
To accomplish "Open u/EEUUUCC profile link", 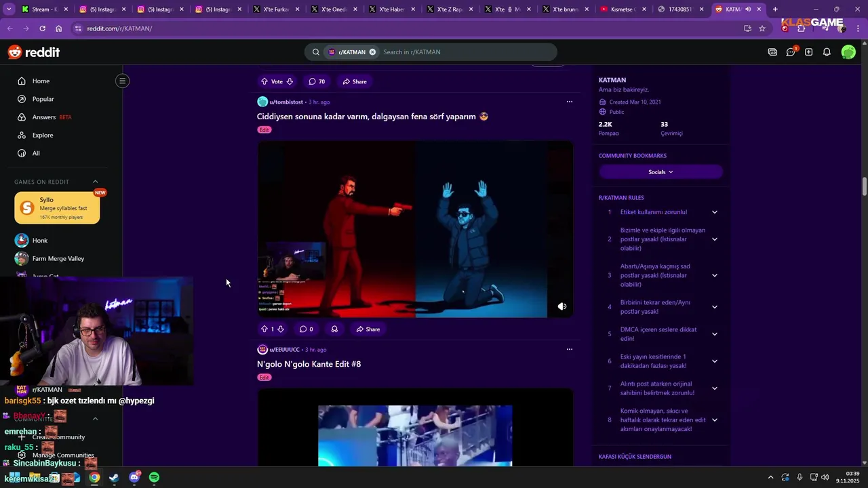I will click(284, 350).
